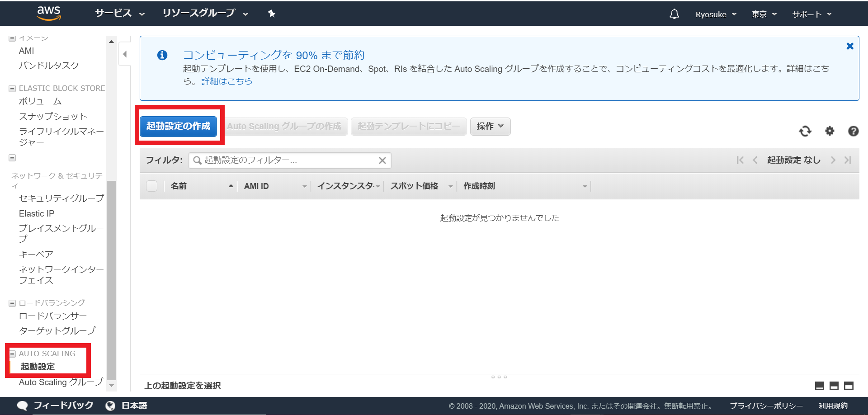868x415 pixels.
Task: Click フィードバック in footer
Action: [63, 406]
